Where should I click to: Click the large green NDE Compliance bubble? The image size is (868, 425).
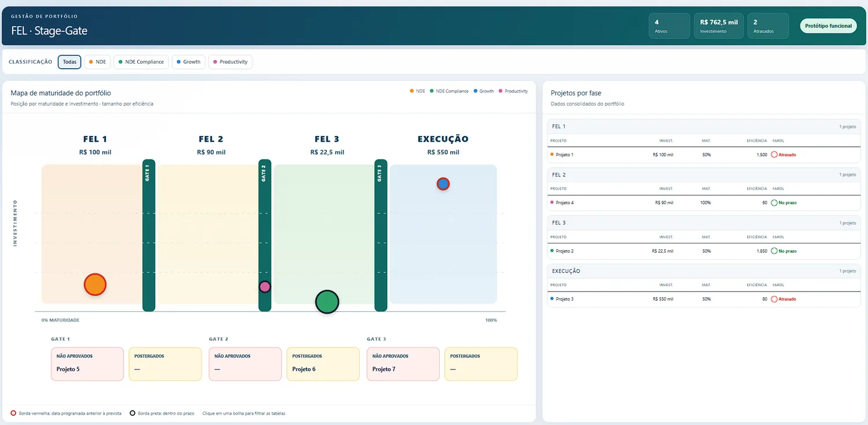tap(327, 301)
